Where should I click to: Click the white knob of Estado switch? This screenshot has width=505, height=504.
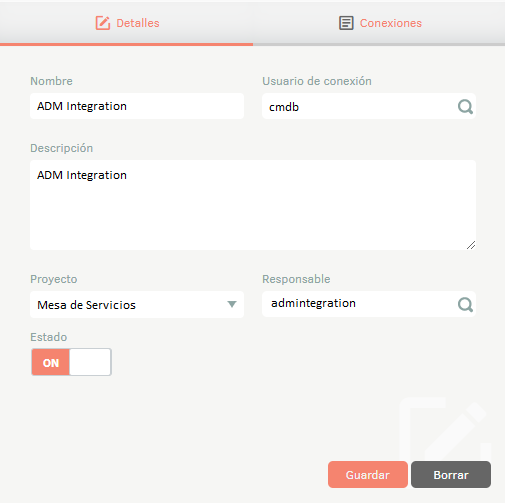tap(90, 362)
